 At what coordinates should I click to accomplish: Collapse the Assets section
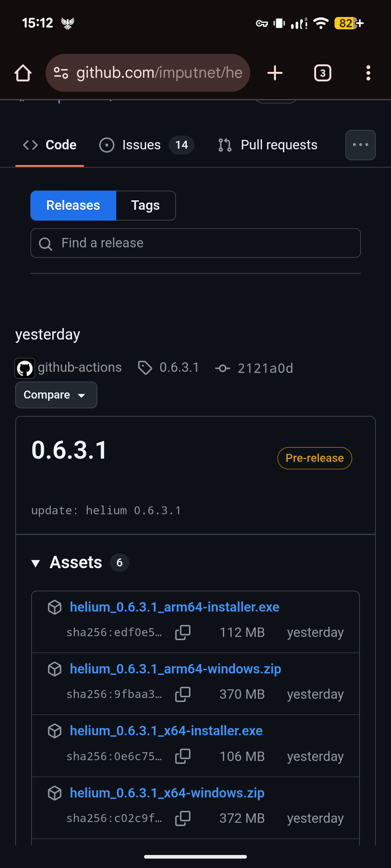click(x=35, y=563)
